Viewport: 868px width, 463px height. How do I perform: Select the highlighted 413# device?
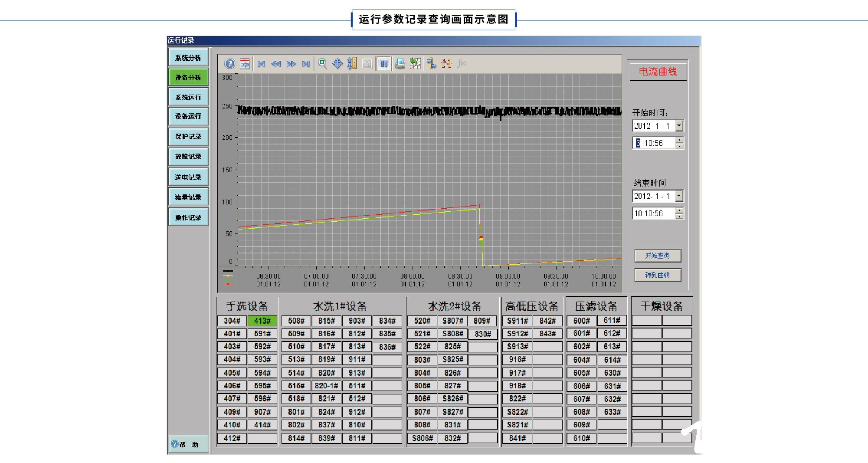tap(262, 321)
